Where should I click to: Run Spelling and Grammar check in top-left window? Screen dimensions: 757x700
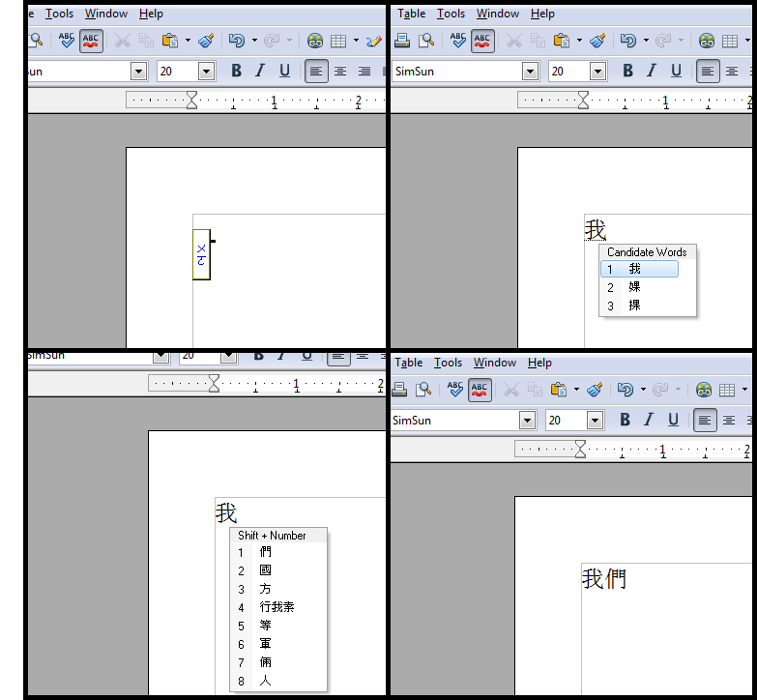tap(67, 41)
